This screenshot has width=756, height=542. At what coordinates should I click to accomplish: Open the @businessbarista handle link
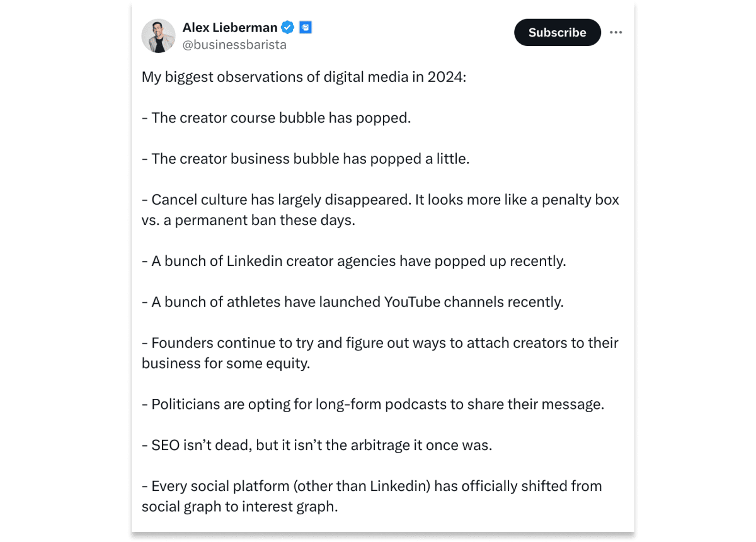click(x=234, y=45)
